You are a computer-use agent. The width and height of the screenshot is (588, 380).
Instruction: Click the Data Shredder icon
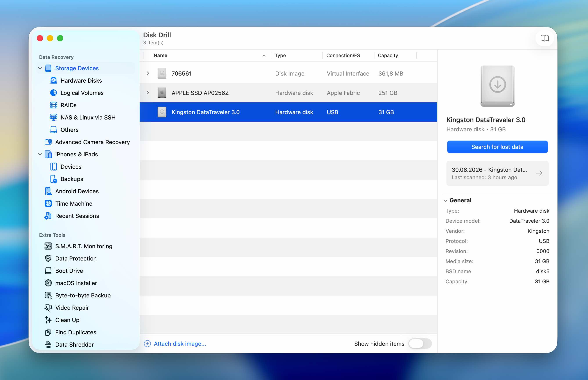pos(48,344)
